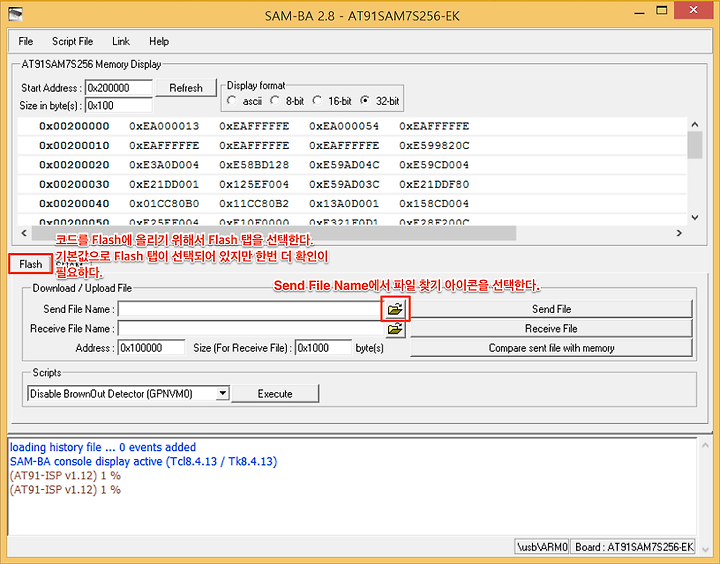Viewport: 720px width, 564px height.
Task: Maximize the SAM-BA window
Action: pos(662,11)
